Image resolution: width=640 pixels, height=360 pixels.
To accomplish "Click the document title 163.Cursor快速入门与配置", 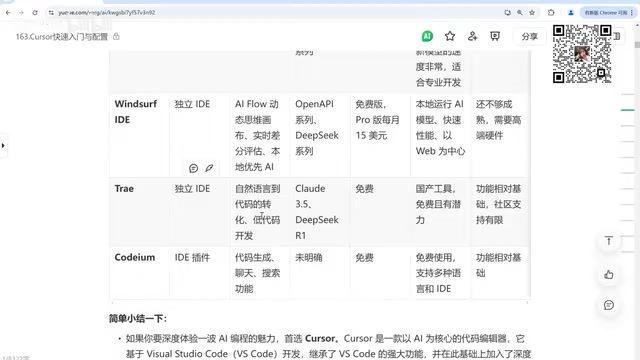I will click(x=62, y=37).
